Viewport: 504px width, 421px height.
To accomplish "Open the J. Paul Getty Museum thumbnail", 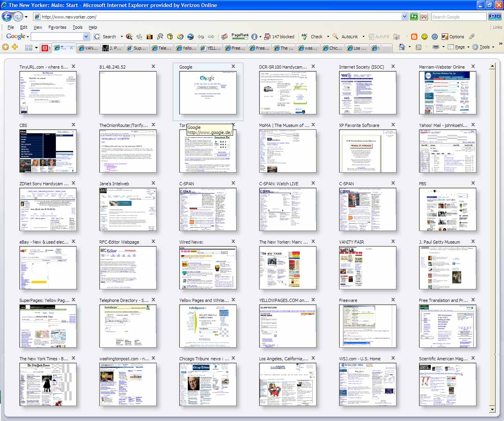I will (x=448, y=268).
